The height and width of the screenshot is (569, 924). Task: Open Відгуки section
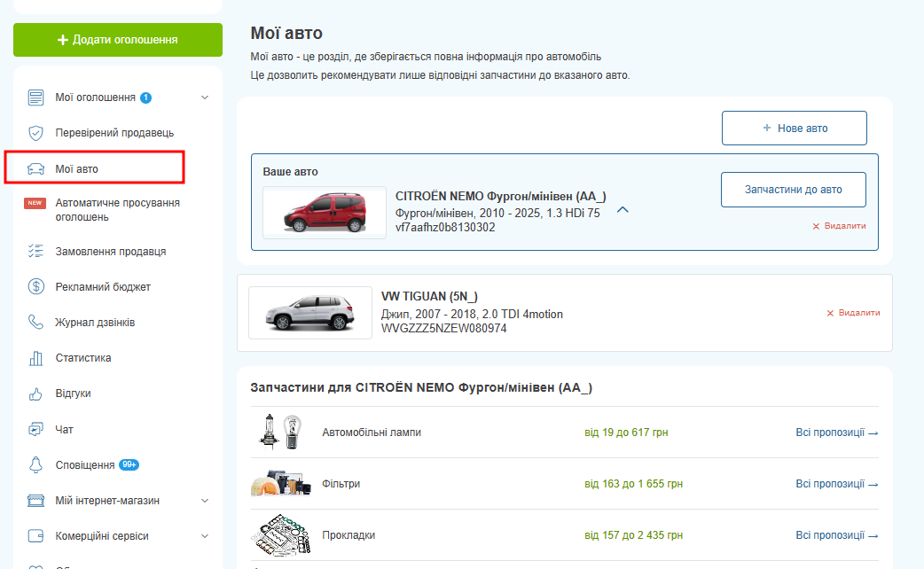[73, 393]
